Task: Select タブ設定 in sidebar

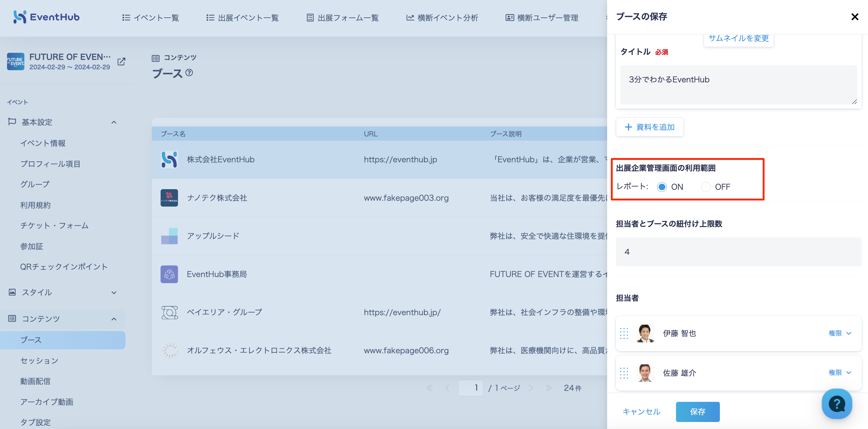Action: coord(35,422)
